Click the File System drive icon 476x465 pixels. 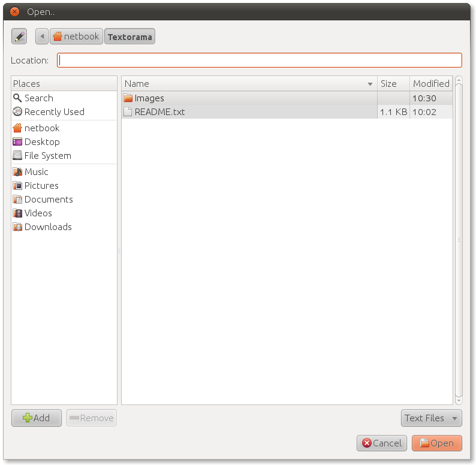(x=17, y=155)
